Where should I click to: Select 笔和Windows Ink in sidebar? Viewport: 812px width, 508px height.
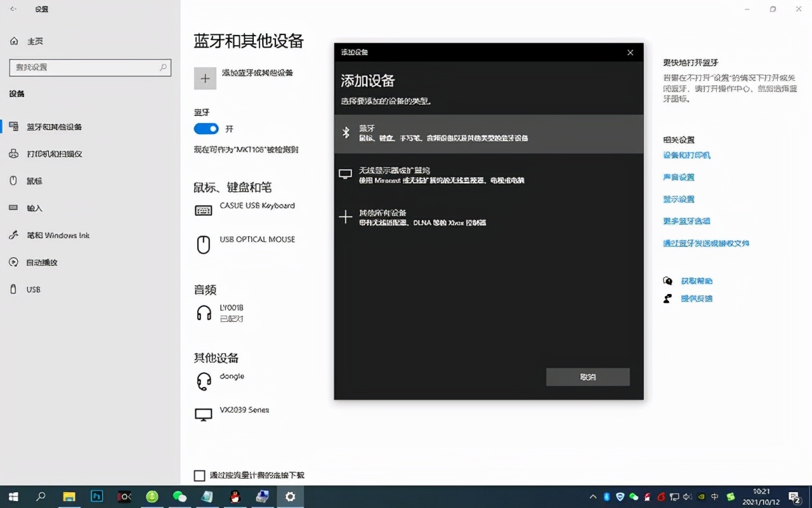tap(57, 235)
